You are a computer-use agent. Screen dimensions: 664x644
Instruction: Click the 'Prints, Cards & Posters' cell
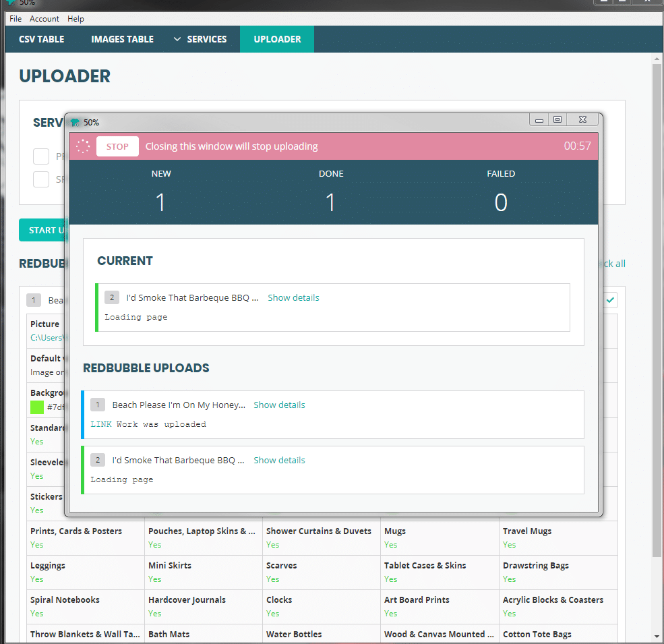click(86, 538)
